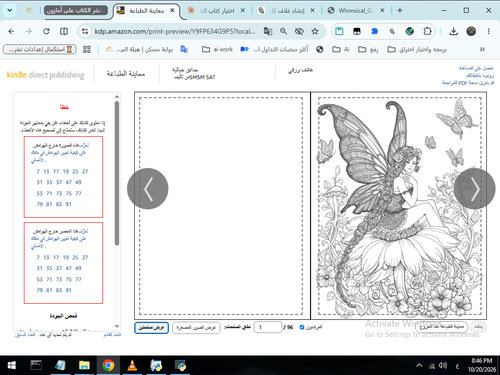Image resolution: width=500 pixels, height=375 pixels.
Task: Click the round green-blue extension icon
Action: click(x=410, y=31)
